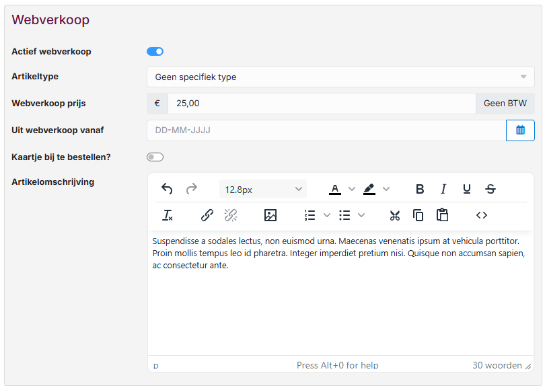The height and width of the screenshot is (392, 547).
Task: Click the Uit webverkoop vanaf date field
Action: [326, 130]
